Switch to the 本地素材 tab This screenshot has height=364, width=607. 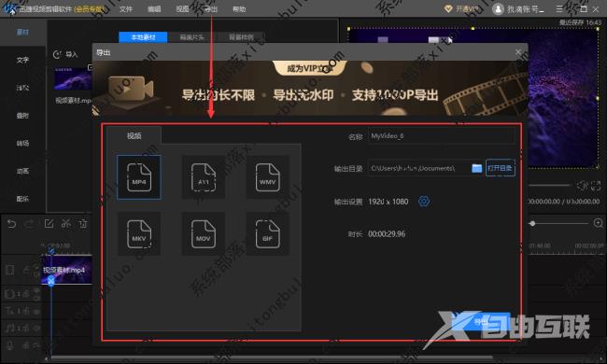(x=143, y=37)
